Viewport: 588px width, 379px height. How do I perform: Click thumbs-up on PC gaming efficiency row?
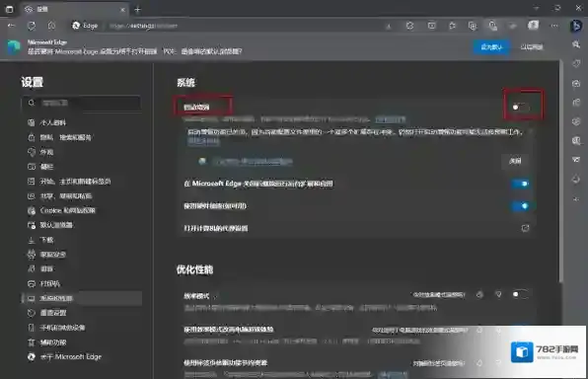(479, 330)
